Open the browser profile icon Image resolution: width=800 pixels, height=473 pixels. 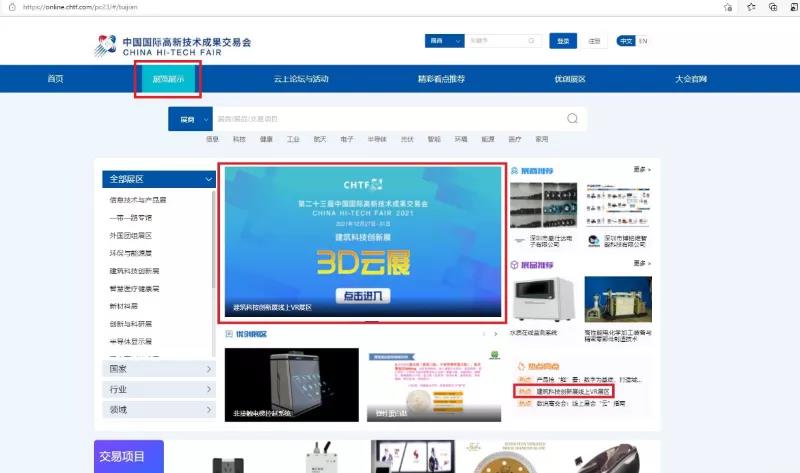point(790,7)
